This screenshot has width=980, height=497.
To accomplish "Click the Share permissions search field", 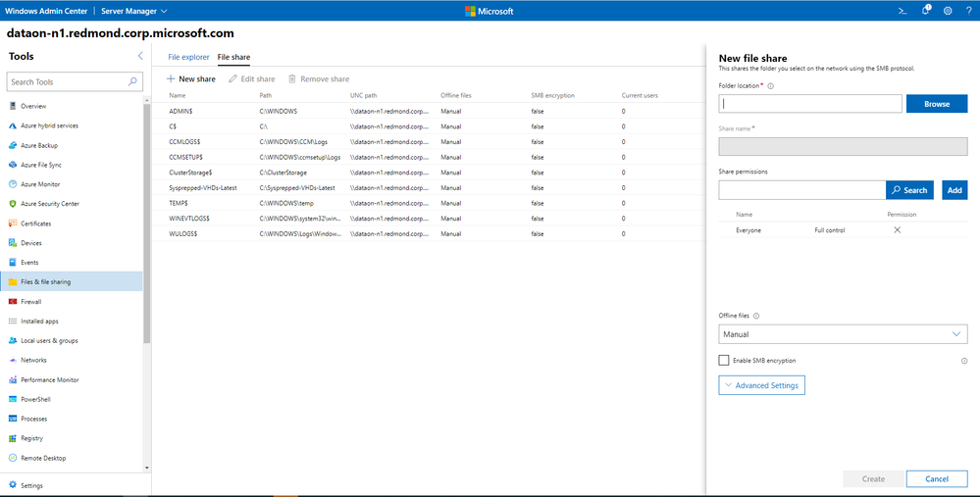I will coord(801,190).
